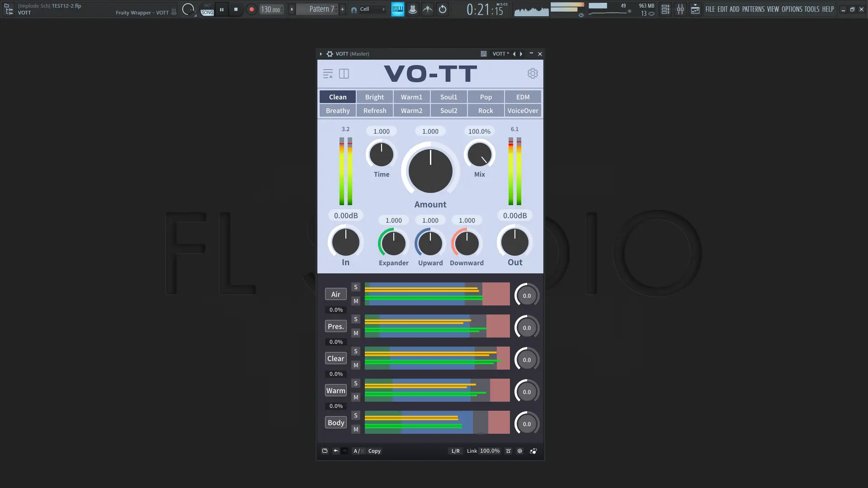The width and height of the screenshot is (868, 488).
Task: Open the mixer from the top toolbar
Action: 680,9
